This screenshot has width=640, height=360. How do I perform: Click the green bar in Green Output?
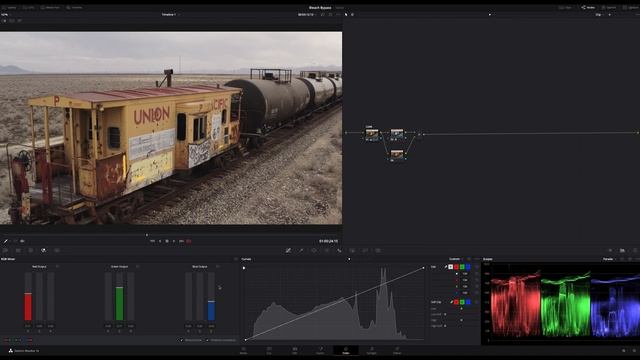point(119,303)
